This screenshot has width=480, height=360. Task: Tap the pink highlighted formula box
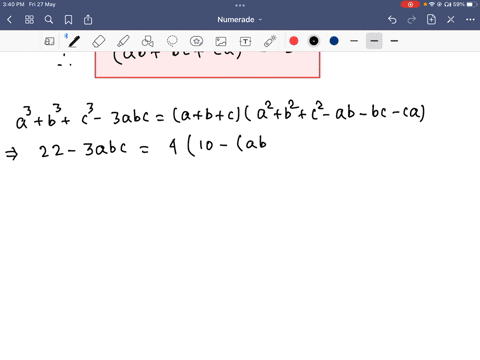pyautogui.click(x=207, y=64)
